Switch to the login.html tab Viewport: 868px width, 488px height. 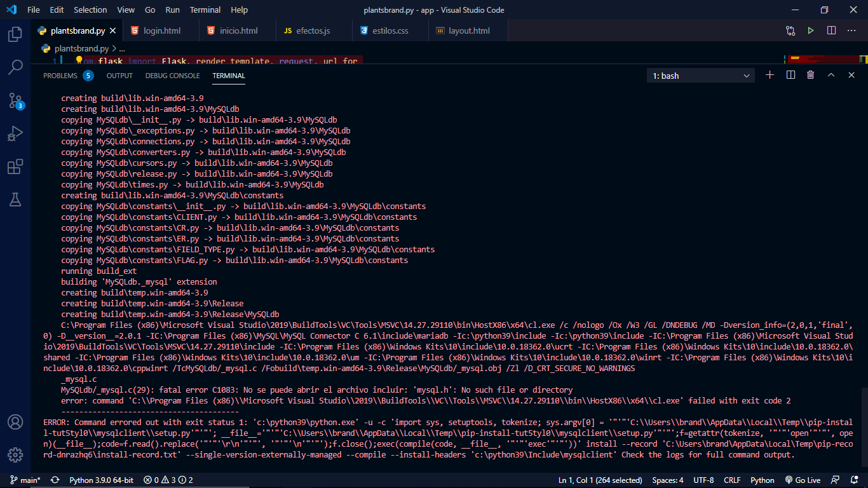click(x=161, y=30)
